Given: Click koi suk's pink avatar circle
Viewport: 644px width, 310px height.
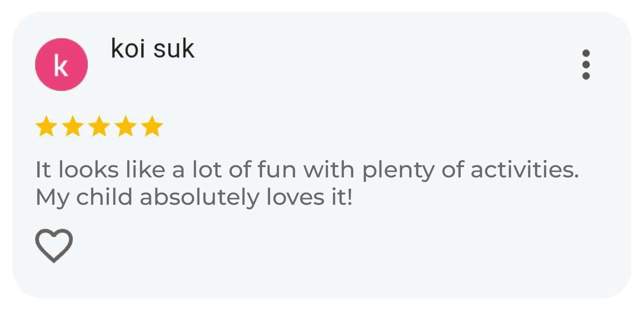Looking at the screenshot, I should pyautogui.click(x=61, y=64).
